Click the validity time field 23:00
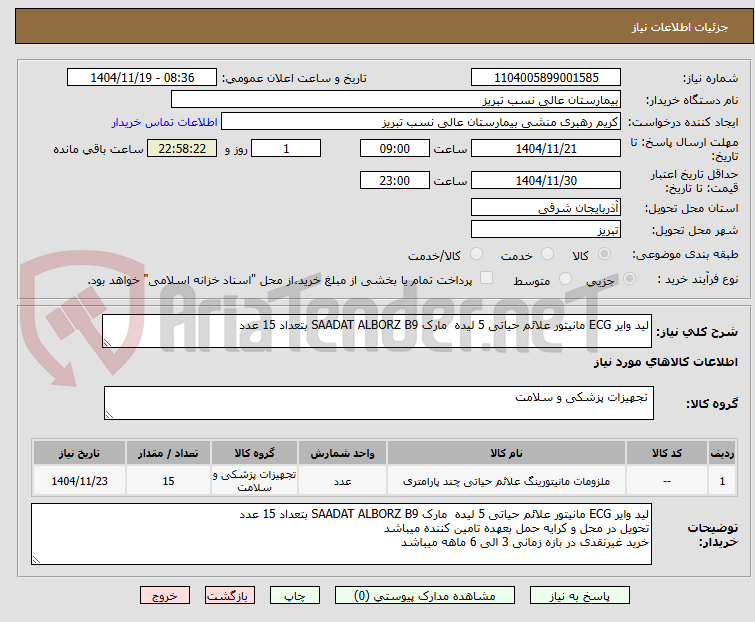The height and width of the screenshot is (622, 755). coord(395,181)
